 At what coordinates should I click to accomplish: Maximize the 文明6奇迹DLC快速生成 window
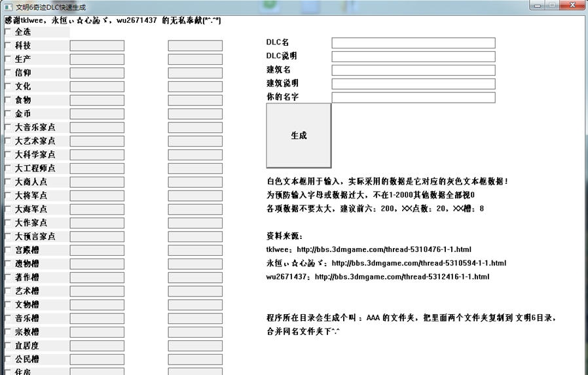[552, 5]
